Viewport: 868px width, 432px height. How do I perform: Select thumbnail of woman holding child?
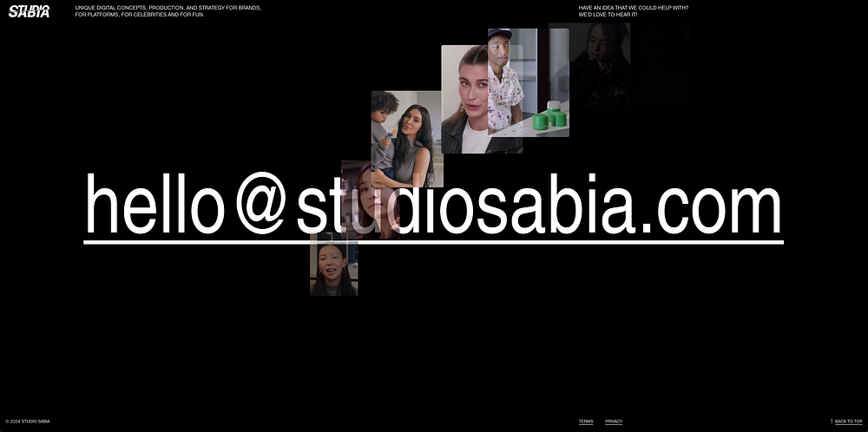point(407,139)
